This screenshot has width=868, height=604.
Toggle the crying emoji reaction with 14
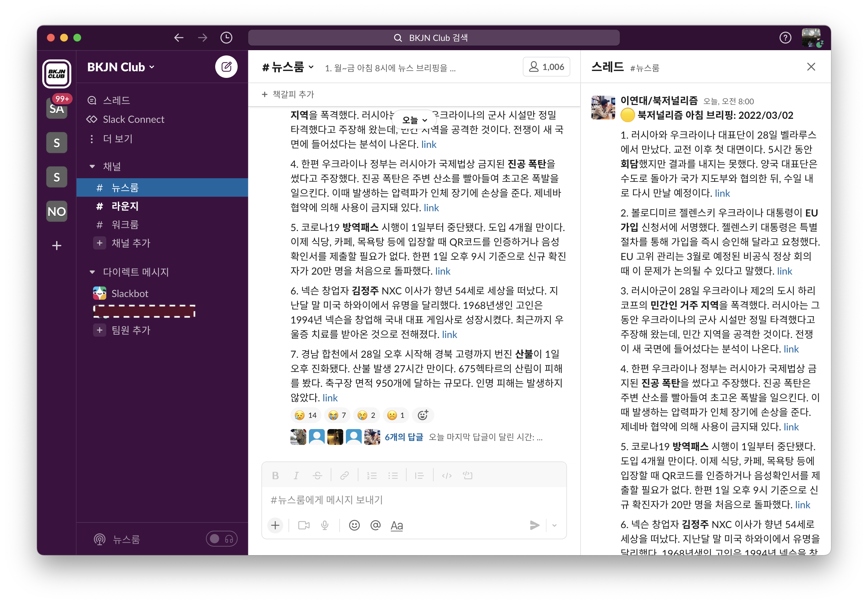[306, 415]
